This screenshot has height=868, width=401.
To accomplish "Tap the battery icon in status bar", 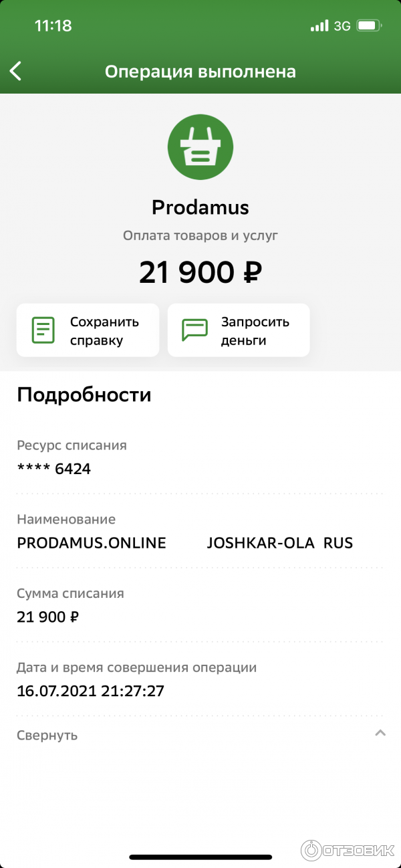I will (369, 26).
